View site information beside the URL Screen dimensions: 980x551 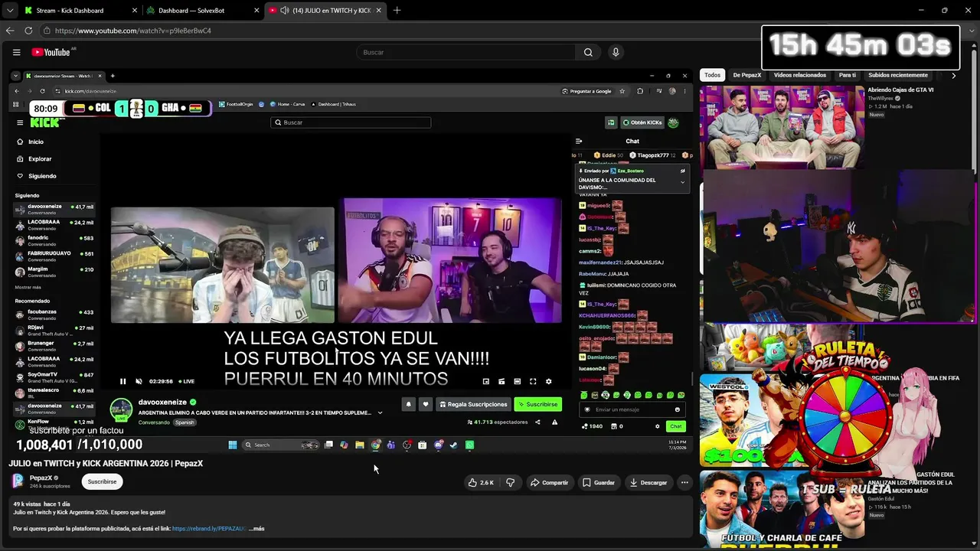click(x=47, y=31)
